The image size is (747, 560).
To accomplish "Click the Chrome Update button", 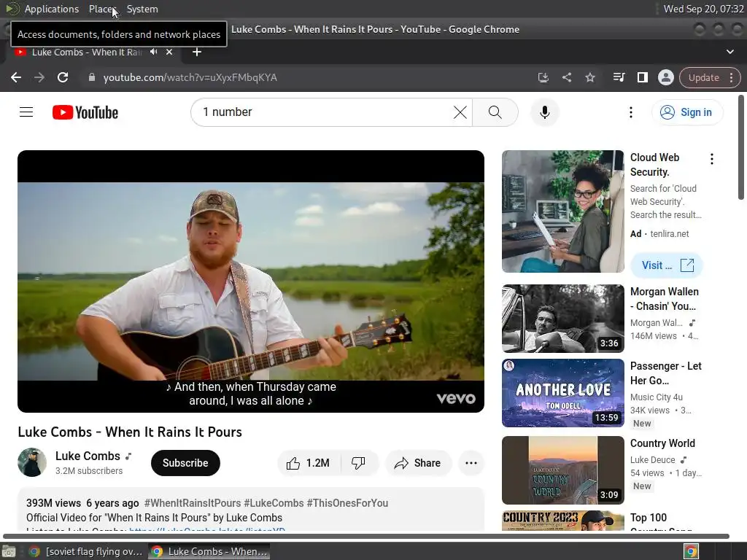I will [x=704, y=77].
